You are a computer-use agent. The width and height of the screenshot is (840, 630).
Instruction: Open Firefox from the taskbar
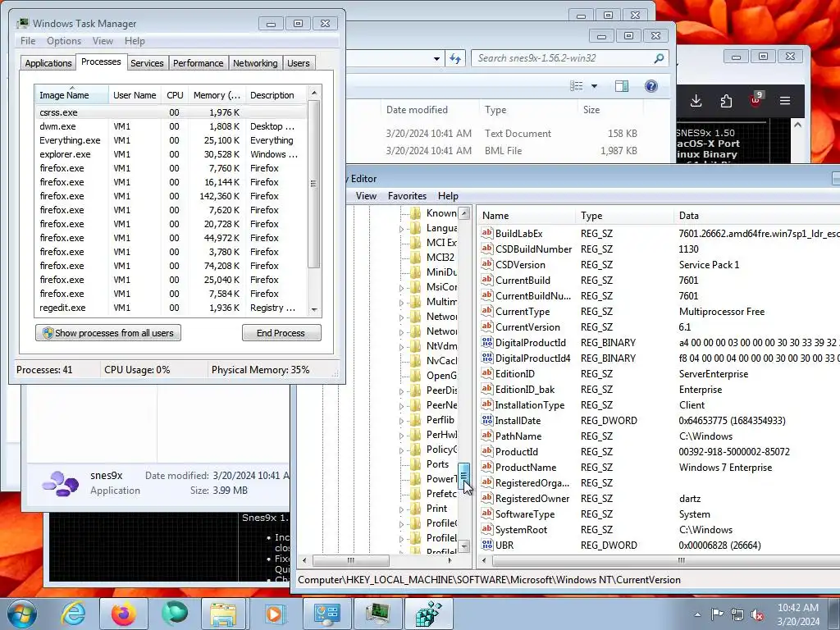(x=123, y=614)
